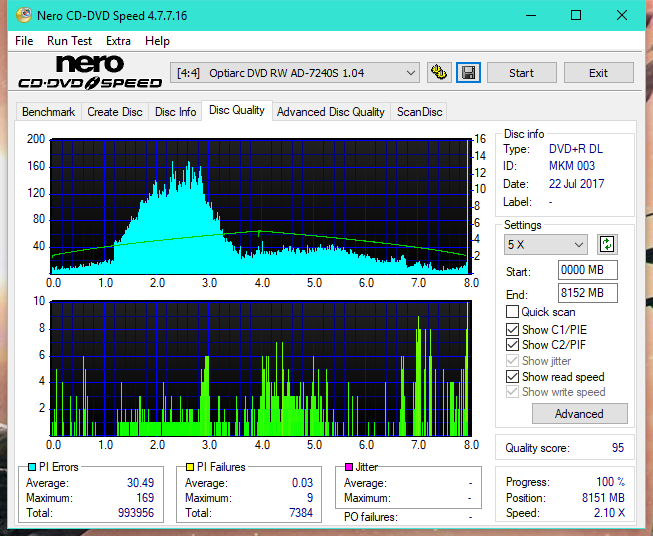
Task: Open the Extra menu
Action: [x=118, y=41]
